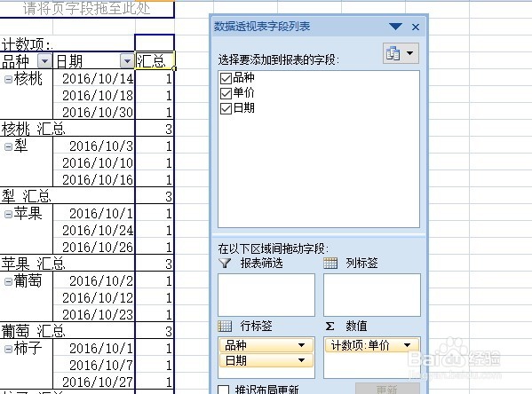Select date cell 2016/10/23
Screen dimensions: 532x394
pos(94,314)
